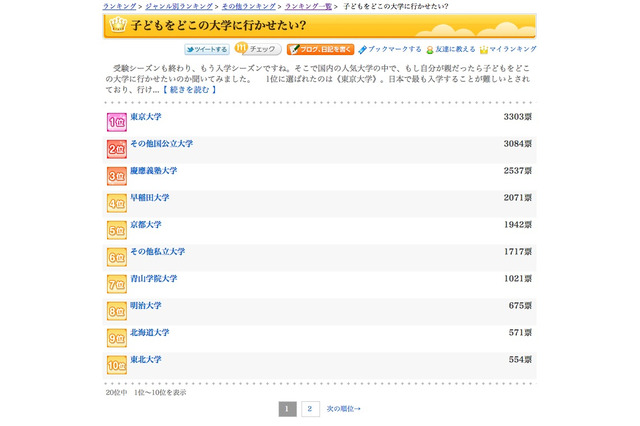640x426 pixels.
Task: Click the 2位 rank badge
Action: pyautogui.click(x=117, y=149)
